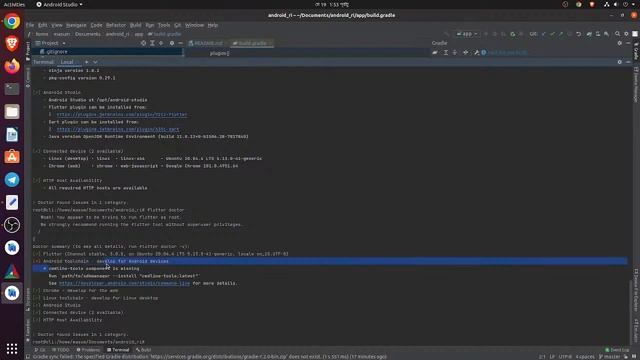640x360 pixels.
Task: Collapse all in the Gradle panel toolbar
Action: tap(455, 52)
